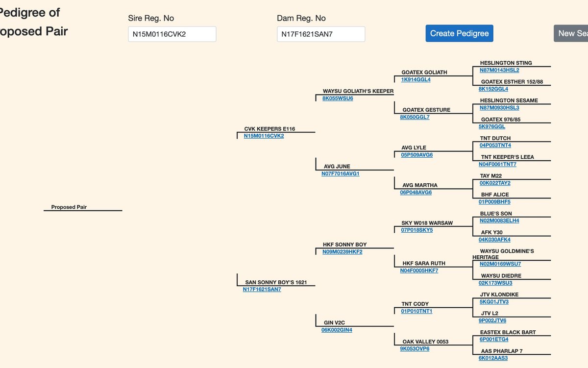This screenshot has height=368, width=588.
Task: Open Eastex Black Bart link 6P001ETG4
Action: 494,339
